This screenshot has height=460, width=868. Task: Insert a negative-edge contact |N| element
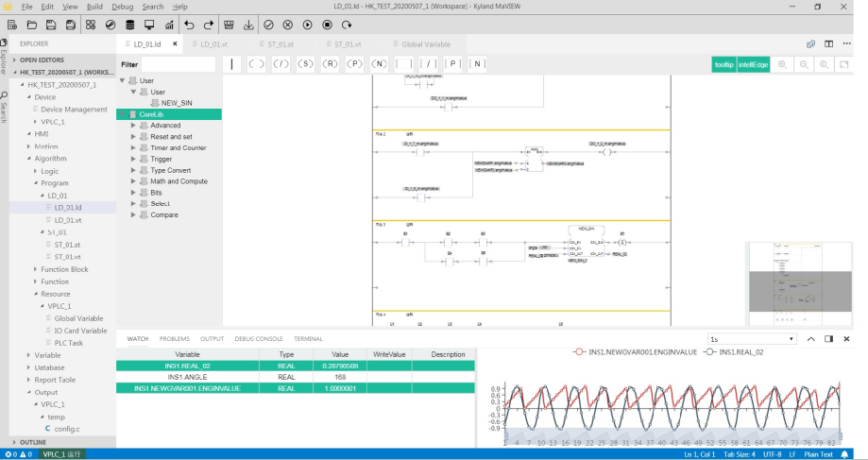[x=477, y=64]
